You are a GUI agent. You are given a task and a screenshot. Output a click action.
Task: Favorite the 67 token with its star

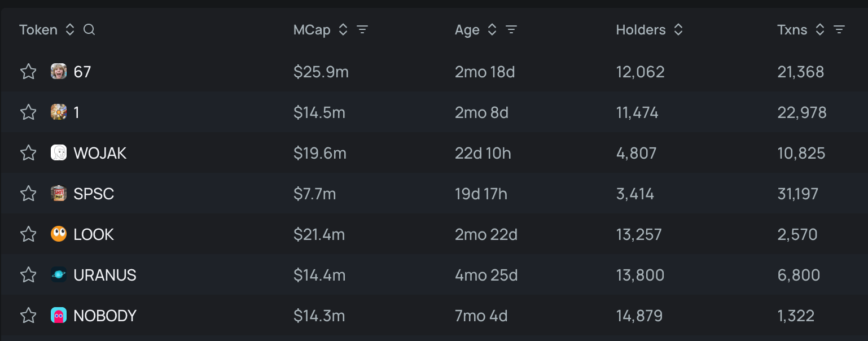click(x=28, y=72)
